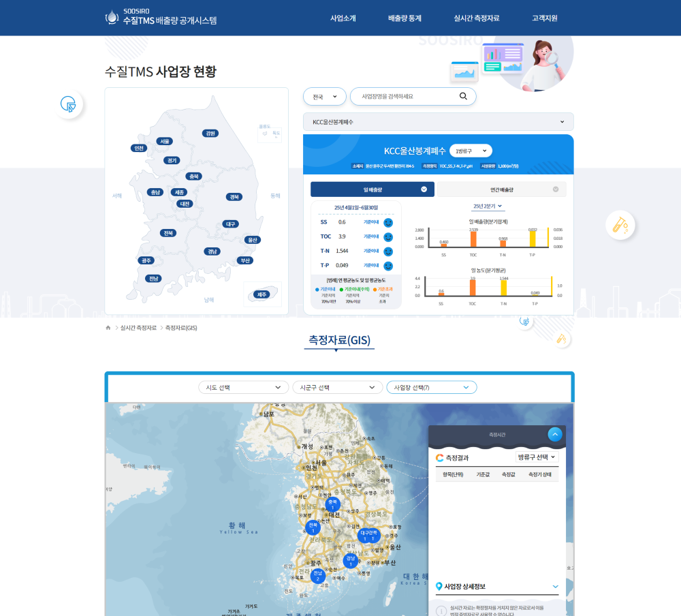Screen dimensions: 681x616
Task: Click the 측정결과 circular refresh icon
Action: (x=439, y=458)
